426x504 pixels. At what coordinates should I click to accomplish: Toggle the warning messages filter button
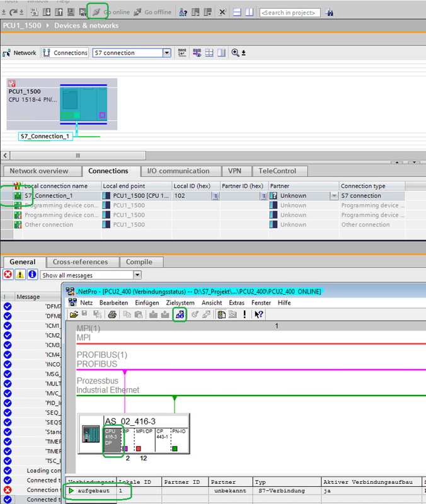(x=20, y=275)
